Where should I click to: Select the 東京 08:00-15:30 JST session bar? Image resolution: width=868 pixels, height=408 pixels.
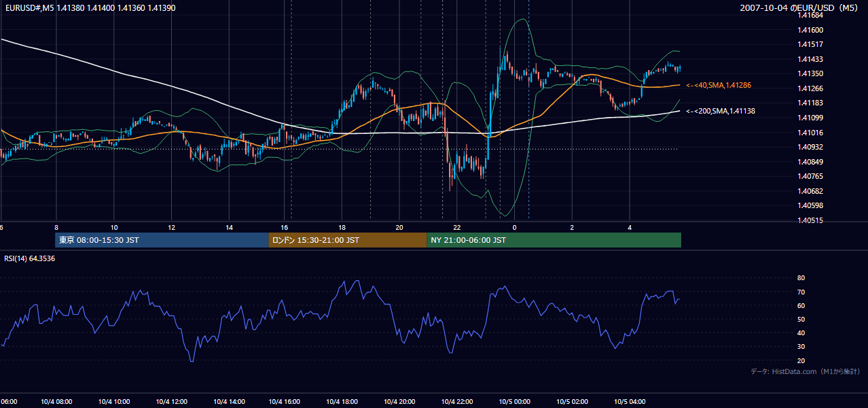(162, 240)
